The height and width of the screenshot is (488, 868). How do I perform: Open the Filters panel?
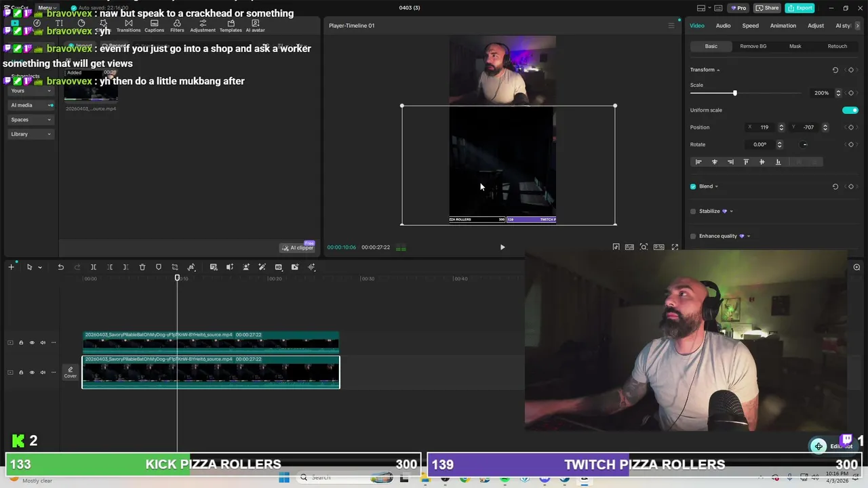(177, 26)
